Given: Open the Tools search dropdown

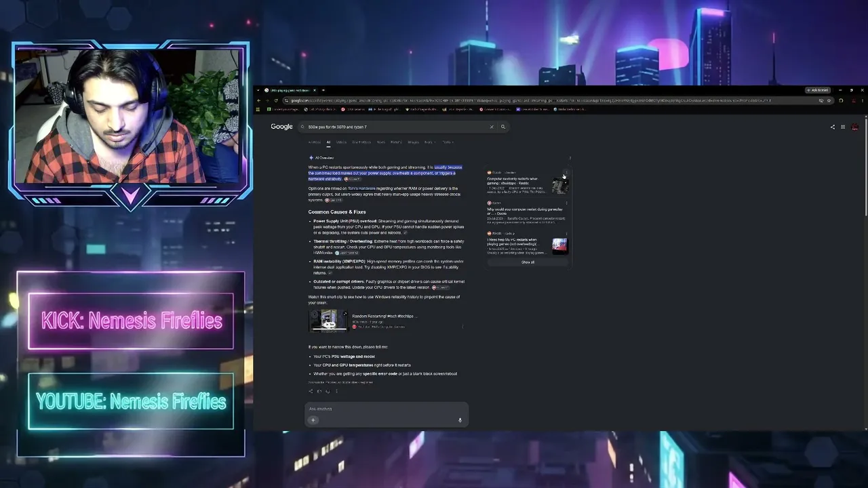Looking at the screenshot, I should tap(447, 142).
